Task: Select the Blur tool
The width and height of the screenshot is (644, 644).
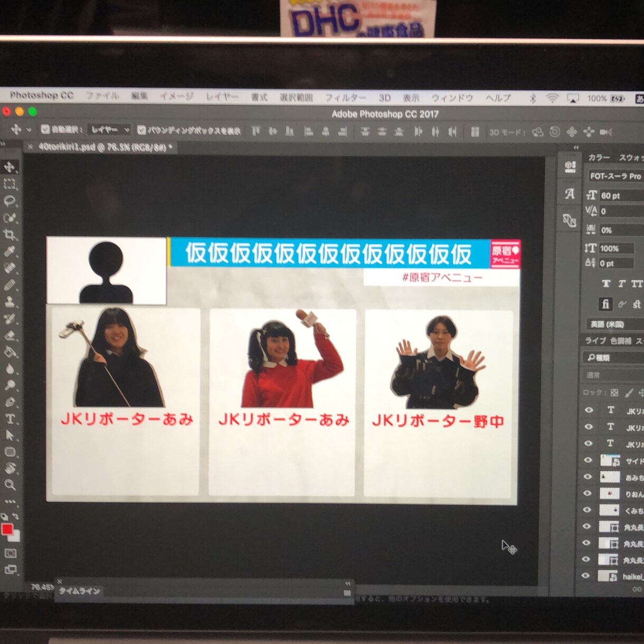Action: (10, 368)
